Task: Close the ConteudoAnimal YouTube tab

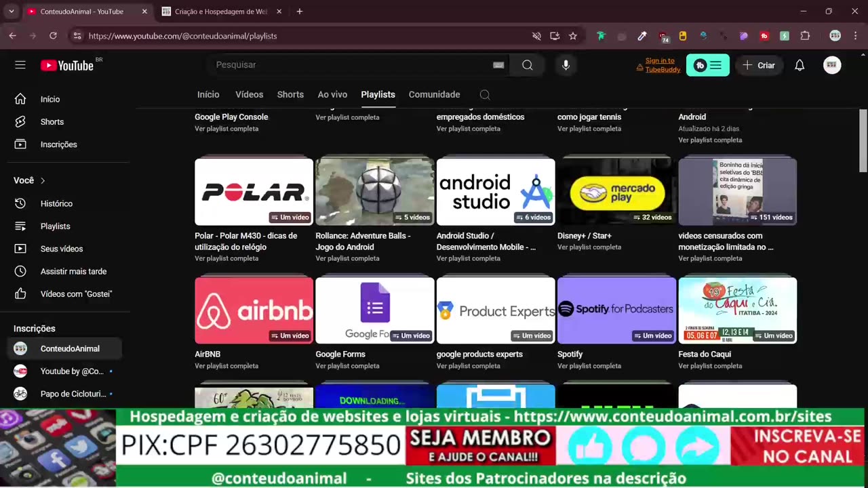Action: coord(144,12)
